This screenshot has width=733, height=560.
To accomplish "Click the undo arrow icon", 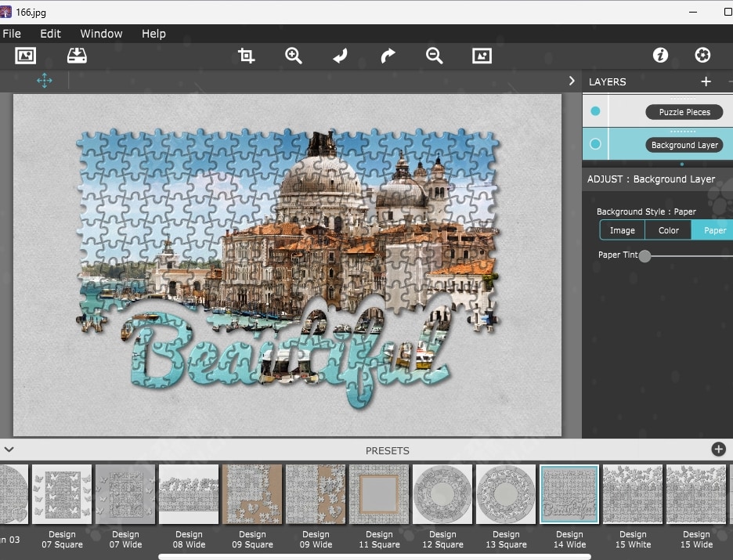I will [x=340, y=56].
